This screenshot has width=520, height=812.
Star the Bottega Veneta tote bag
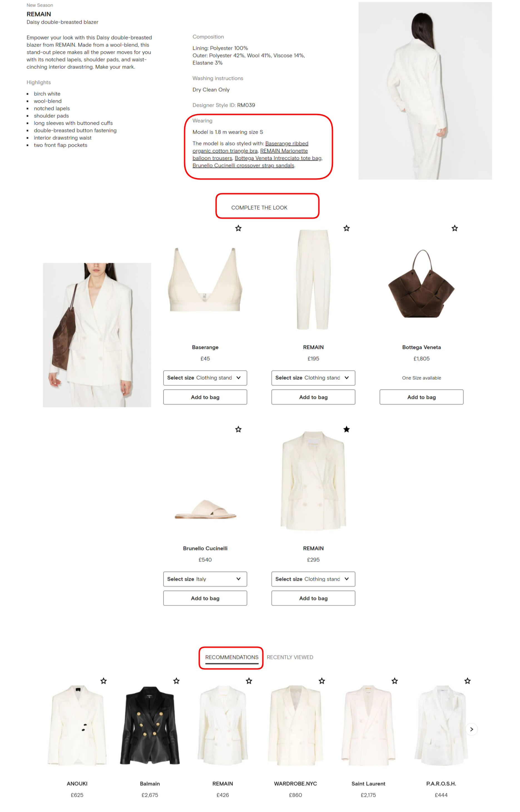coord(454,228)
